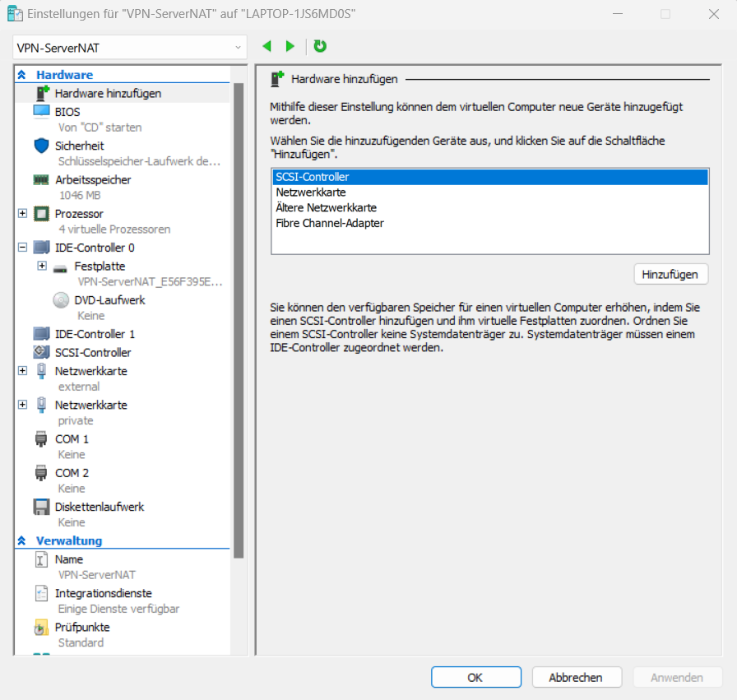This screenshot has width=737, height=700.
Task: Click the Hardware hinzufügen icon in tree
Action: pyautogui.click(x=43, y=93)
